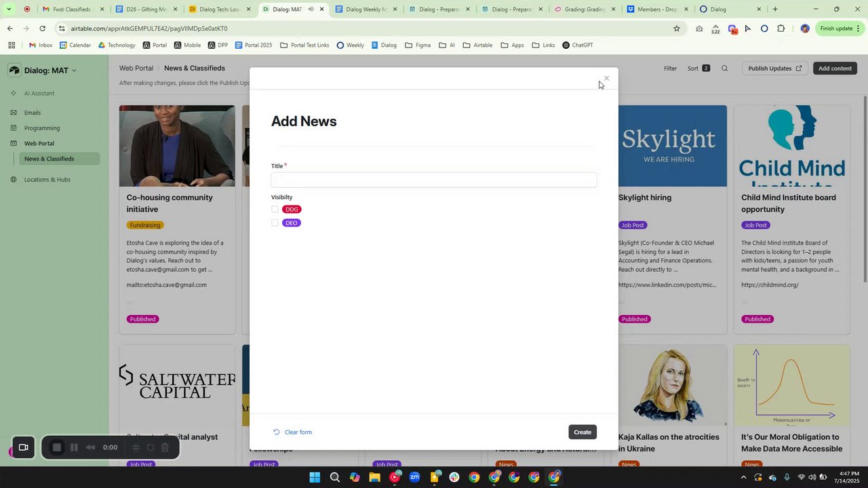Open the tab search dropdown arrow
This screenshot has height=488, width=868.
coord(9,9)
